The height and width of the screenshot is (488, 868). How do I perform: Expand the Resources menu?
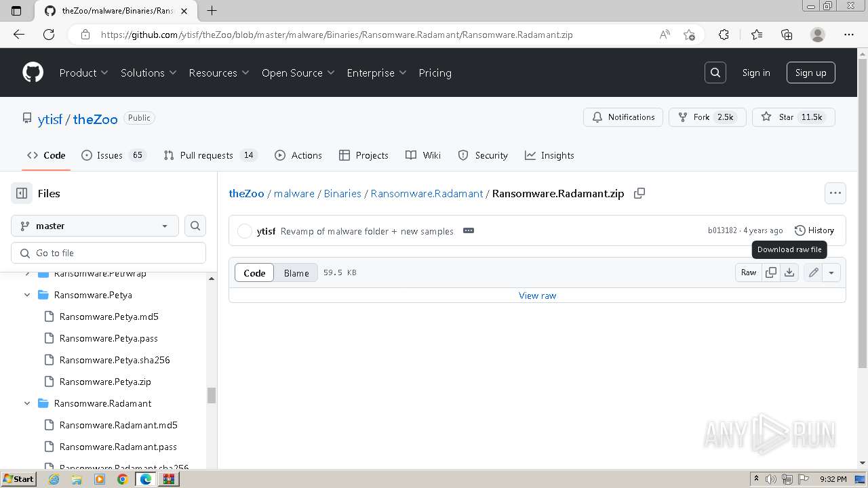click(x=219, y=73)
